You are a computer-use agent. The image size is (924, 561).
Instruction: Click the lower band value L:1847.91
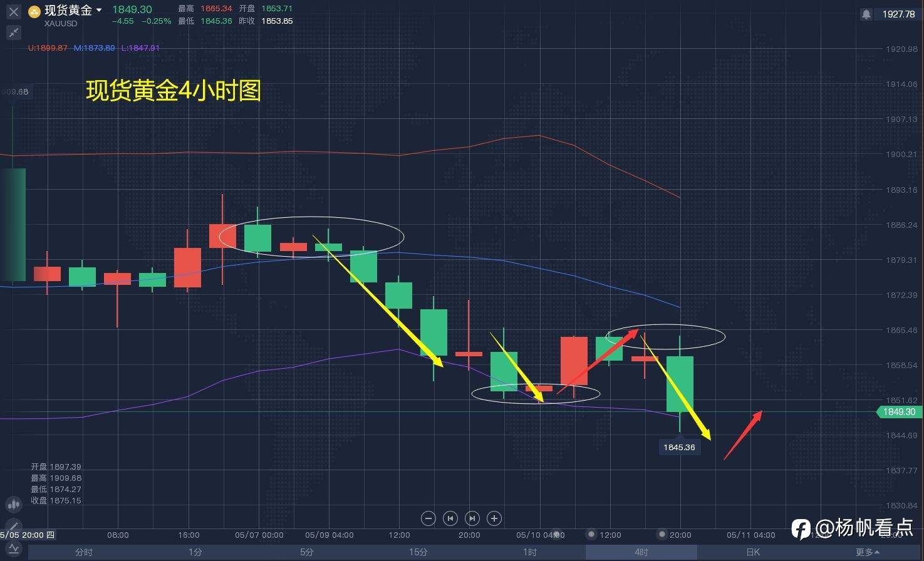tap(140, 48)
